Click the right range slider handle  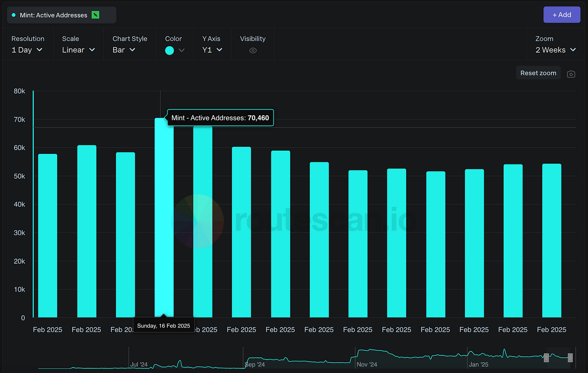tap(570, 358)
